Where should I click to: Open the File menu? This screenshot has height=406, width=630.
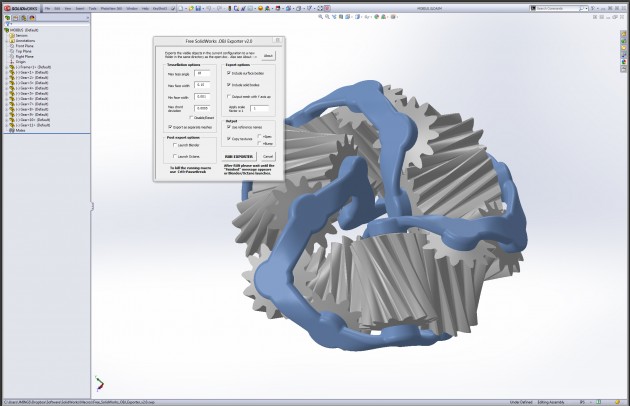[47, 8]
